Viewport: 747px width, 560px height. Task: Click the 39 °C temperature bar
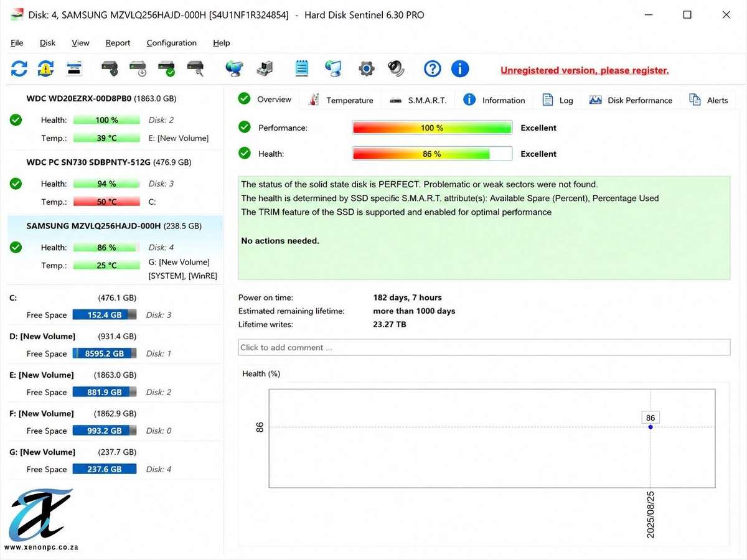point(106,138)
